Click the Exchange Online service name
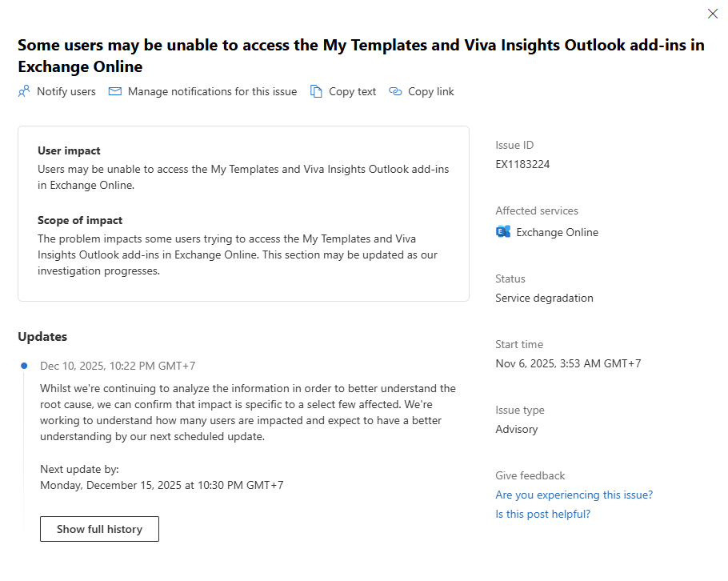 557,232
